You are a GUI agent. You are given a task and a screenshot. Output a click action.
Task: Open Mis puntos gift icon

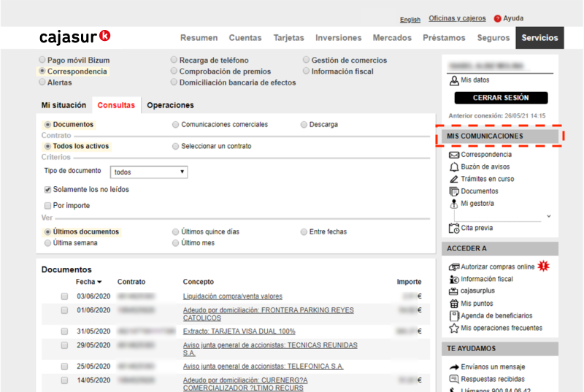[x=454, y=304]
